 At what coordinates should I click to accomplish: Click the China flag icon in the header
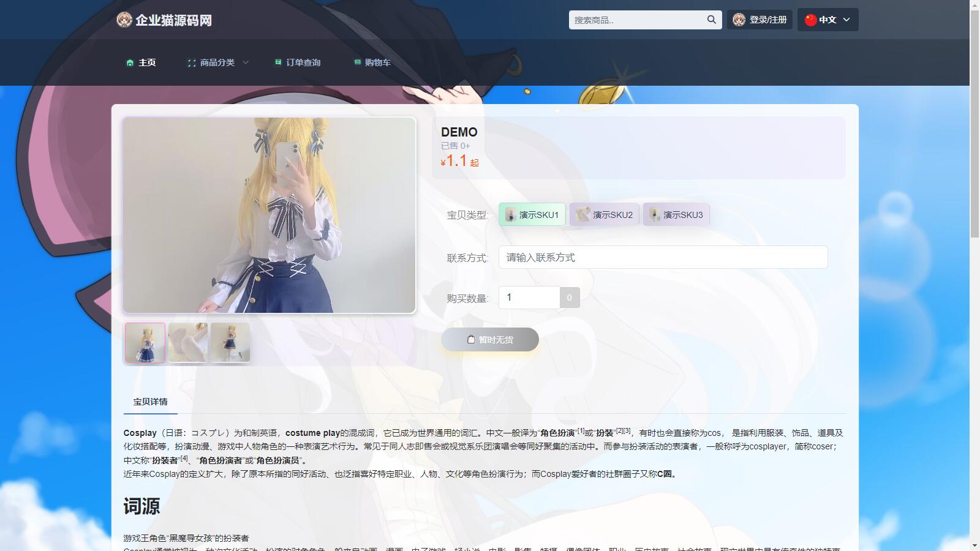[810, 19]
